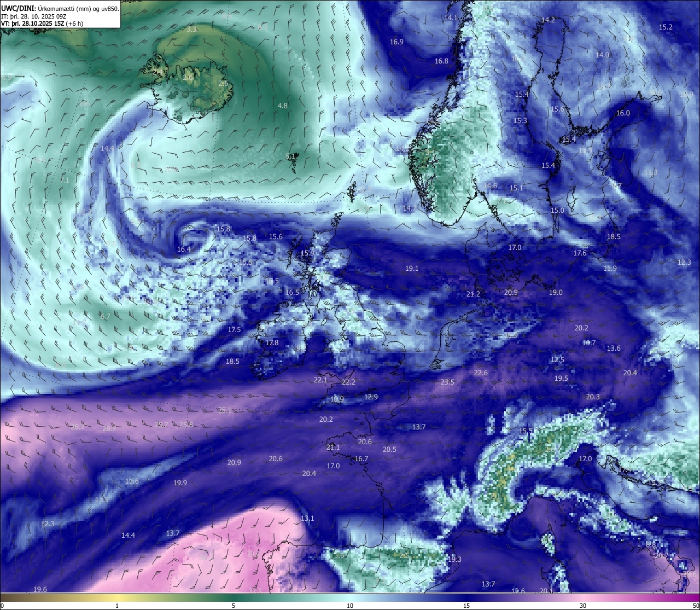This screenshot has width=700, height=610.
Task: Click the 17.6 value on the map
Action: point(580,253)
